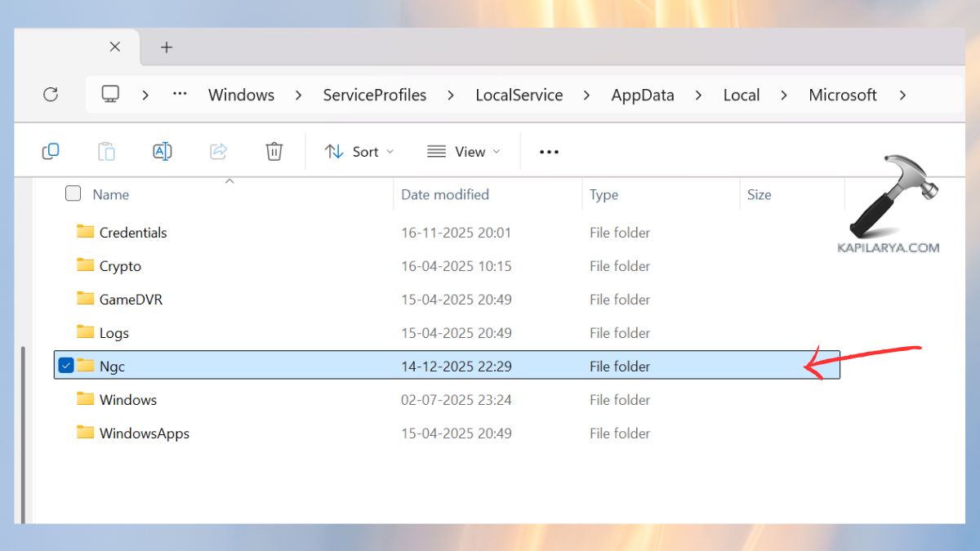
Task: Click the Copy icon in the toolbar
Action: [51, 151]
